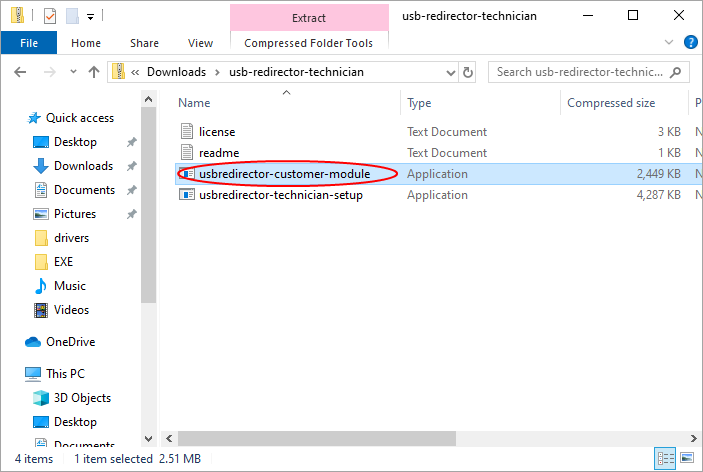Click the Back arrow navigation button
The image size is (703, 472).
[21, 72]
